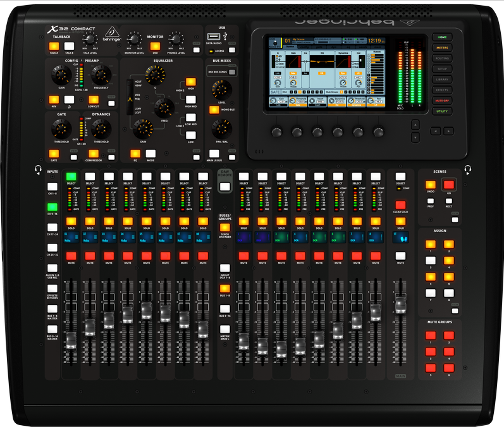The width and height of the screenshot is (504, 427).
Task: Click the PAN / BAL knob
Action: click(x=222, y=128)
